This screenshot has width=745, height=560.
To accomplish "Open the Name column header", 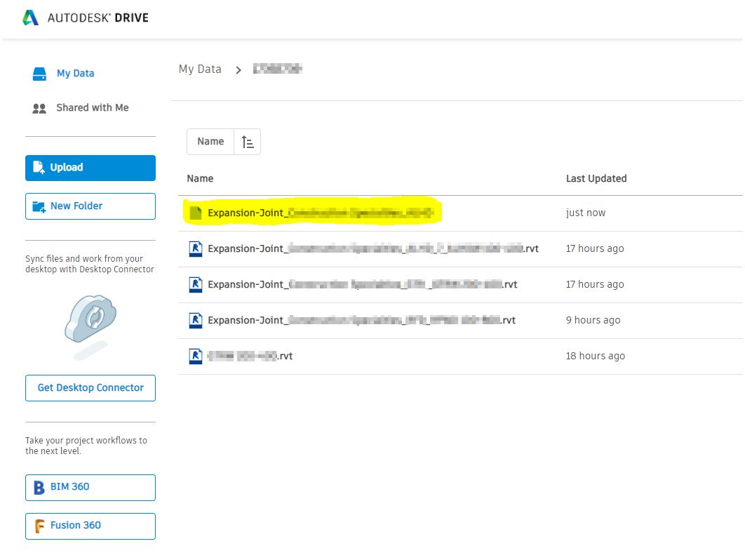I will pos(199,178).
